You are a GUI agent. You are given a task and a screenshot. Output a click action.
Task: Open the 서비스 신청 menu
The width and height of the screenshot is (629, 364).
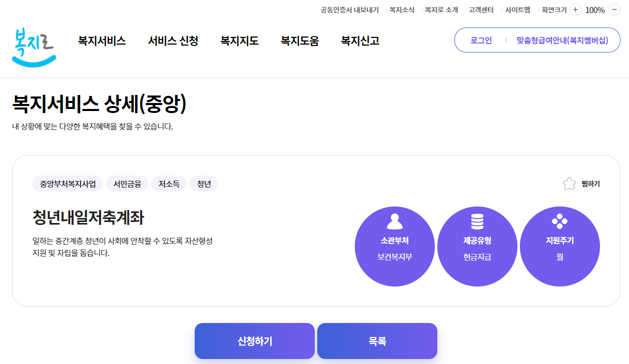[x=173, y=41]
